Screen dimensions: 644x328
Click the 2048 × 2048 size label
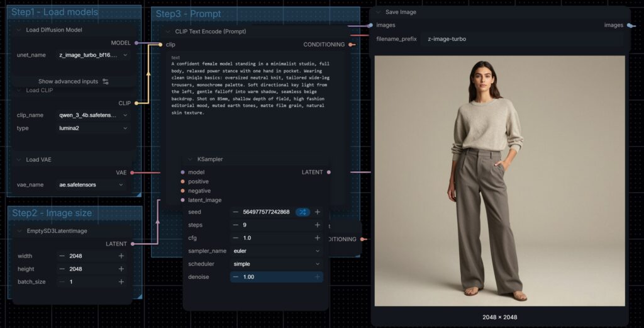point(500,317)
